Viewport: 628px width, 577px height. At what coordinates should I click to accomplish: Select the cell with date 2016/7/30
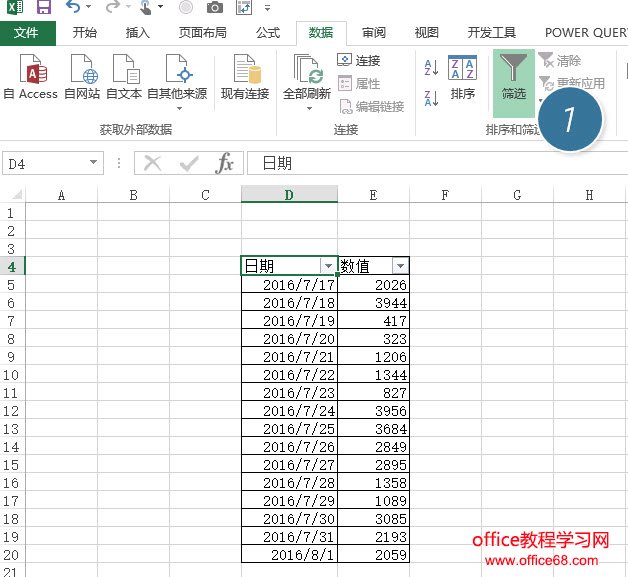coord(289,519)
